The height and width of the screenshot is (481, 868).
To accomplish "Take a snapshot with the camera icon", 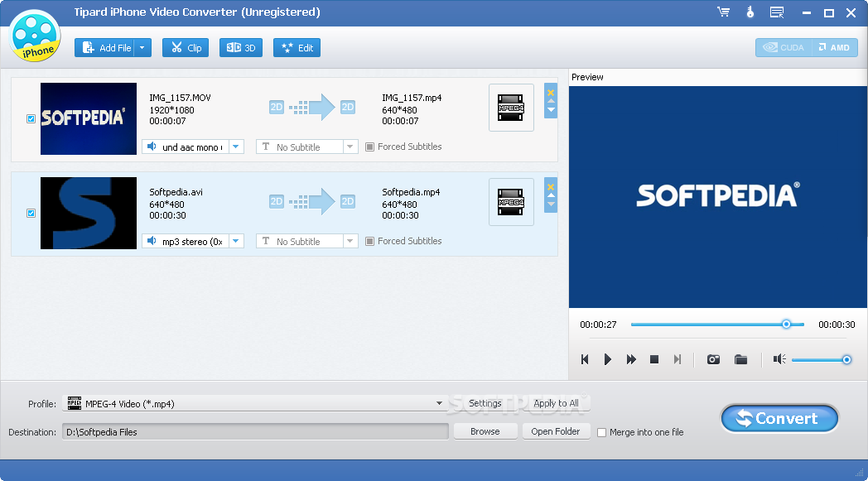I will tap(714, 359).
